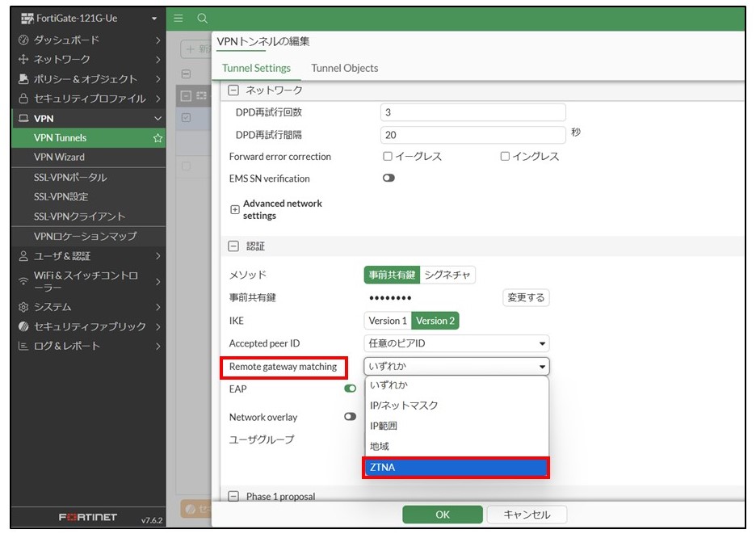756x538 pixels.
Task: Open VPN Tunnels in sidebar
Action: point(88,138)
